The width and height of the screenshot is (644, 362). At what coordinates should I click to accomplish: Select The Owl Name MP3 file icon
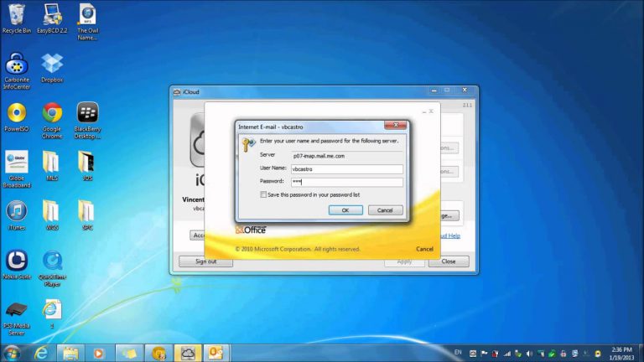(87, 22)
